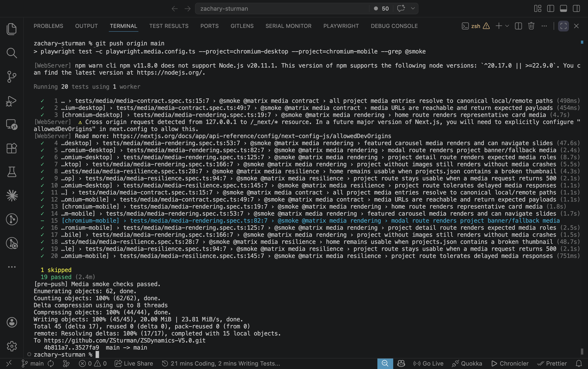Viewport: 588px width, 369px height.
Task: Split the terminal pane
Action: (518, 26)
